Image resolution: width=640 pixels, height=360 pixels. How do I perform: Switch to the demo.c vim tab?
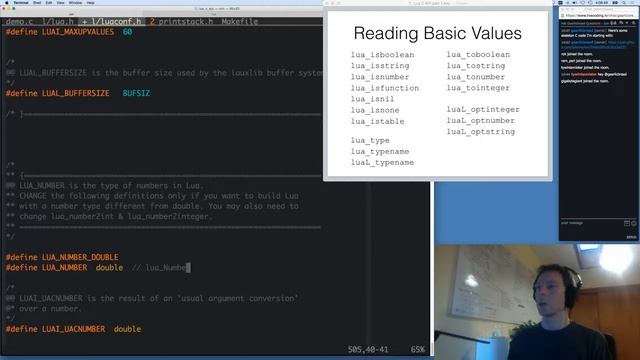coord(19,21)
